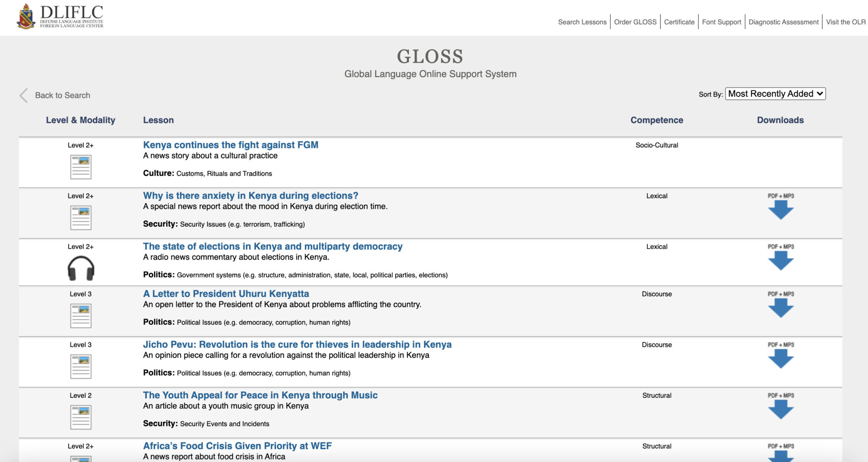868x462 pixels.
Task: Click headphones icon for multiparty democracy lesson
Action: coord(81,268)
